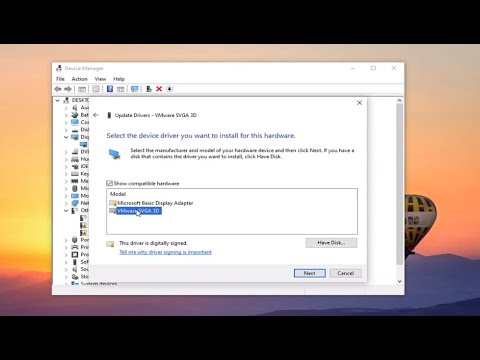This screenshot has width=480, height=360.
Task: Open the blue Help question-mark toolbar icon
Action: 110,89
